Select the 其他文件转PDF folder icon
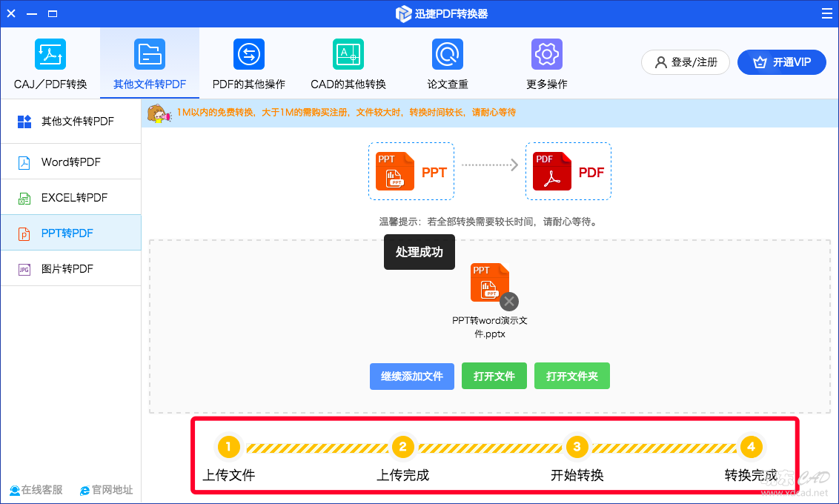This screenshot has height=504, width=839. (x=150, y=54)
